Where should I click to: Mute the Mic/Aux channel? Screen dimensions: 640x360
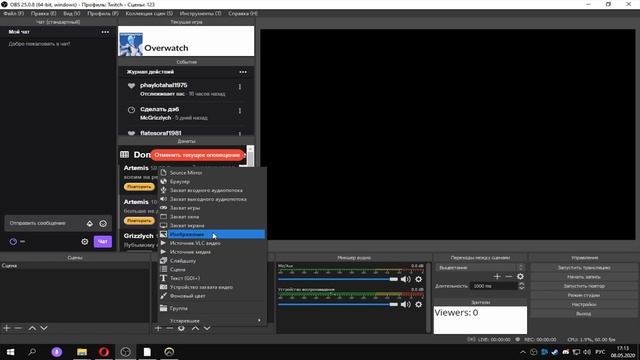coord(406,279)
